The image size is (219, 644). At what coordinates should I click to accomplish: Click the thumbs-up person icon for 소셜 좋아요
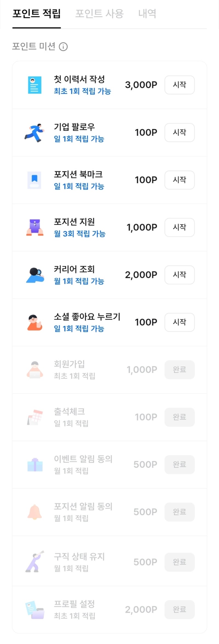35,322
